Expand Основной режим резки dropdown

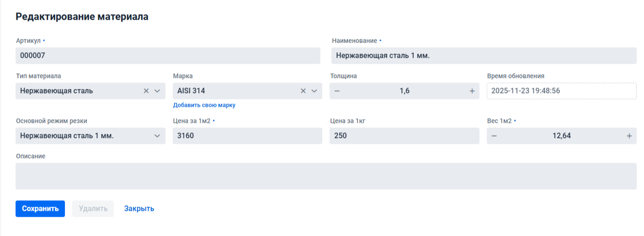point(157,136)
